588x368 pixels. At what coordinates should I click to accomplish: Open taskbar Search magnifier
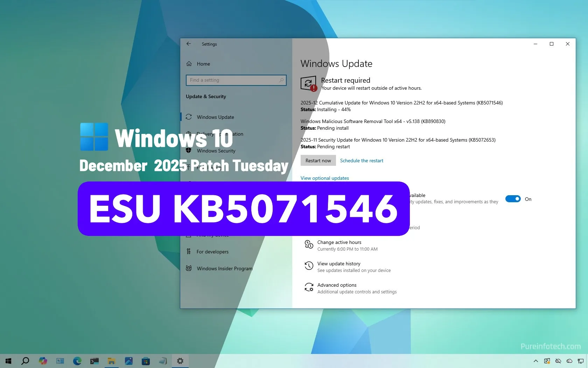point(25,361)
